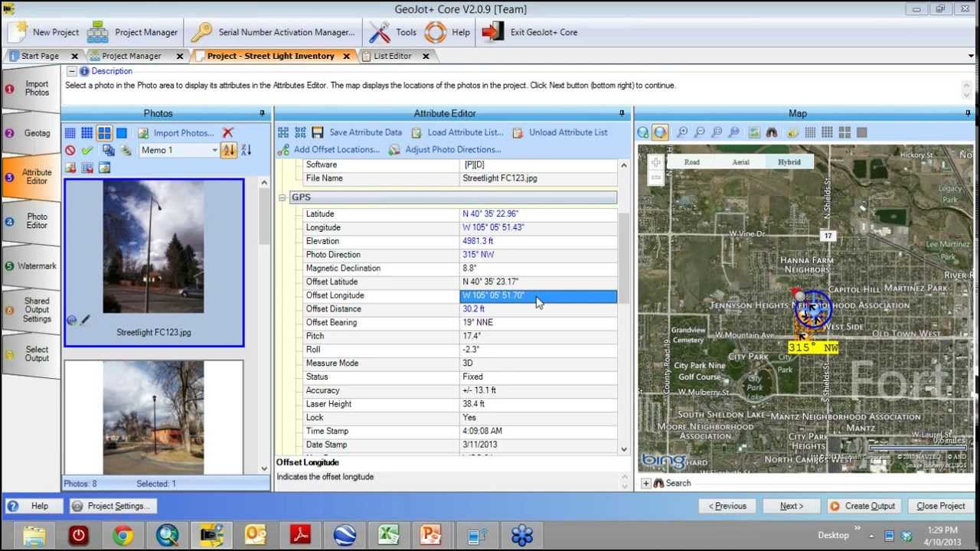Click the binoculars icon on Map toolbar

point(772,132)
